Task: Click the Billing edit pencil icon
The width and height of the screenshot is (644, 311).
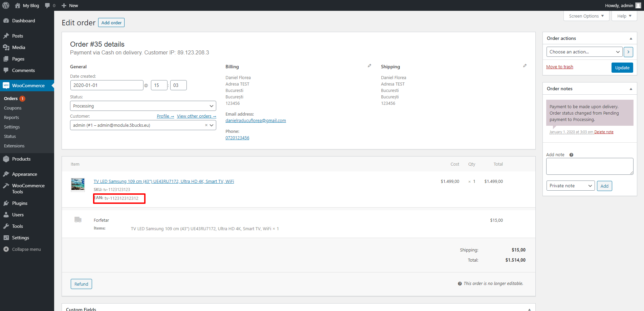Action: (370, 66)
